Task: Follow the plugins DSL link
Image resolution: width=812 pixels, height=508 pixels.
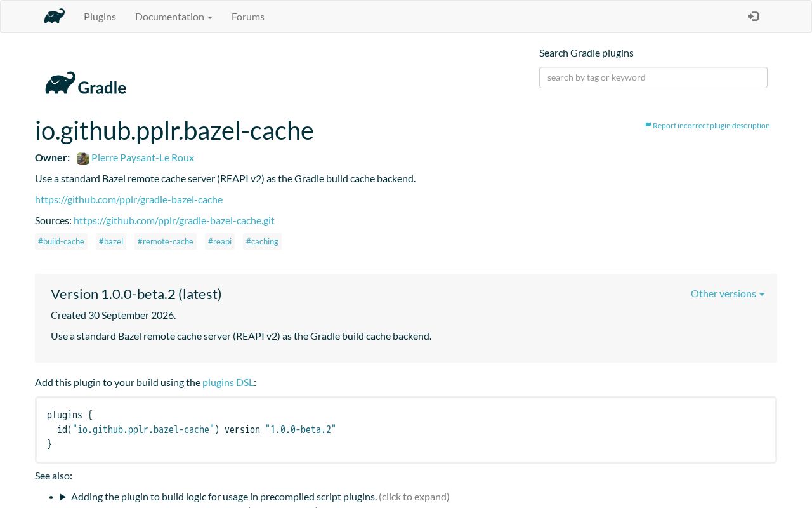Action: point(228,382)
